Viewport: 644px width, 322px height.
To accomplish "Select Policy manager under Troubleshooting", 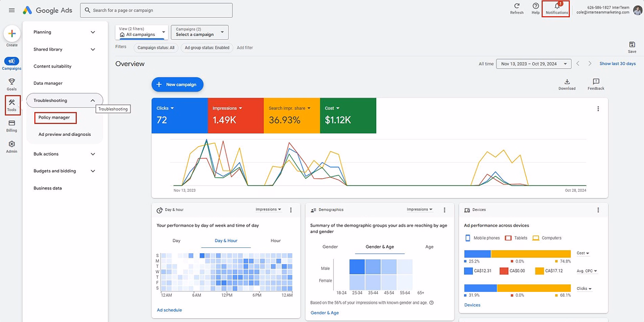I will [x=55, y=118].
